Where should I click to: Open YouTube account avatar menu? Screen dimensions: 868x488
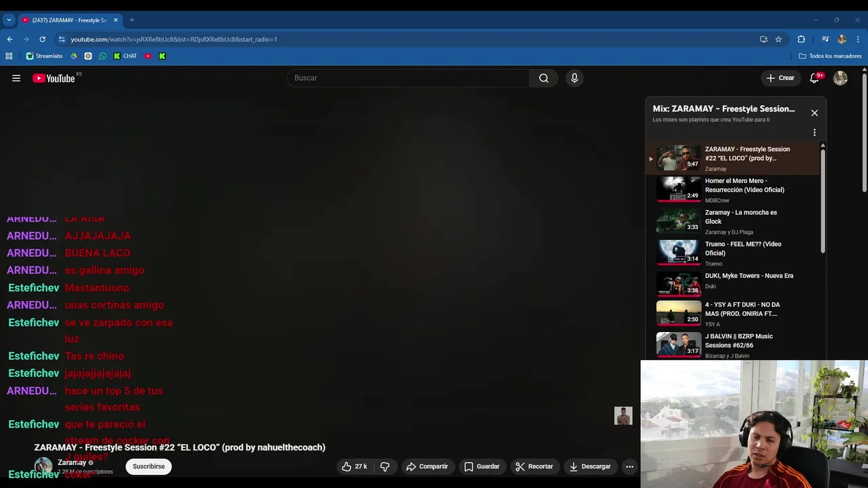pyautogui.click(x=840, y=78)
